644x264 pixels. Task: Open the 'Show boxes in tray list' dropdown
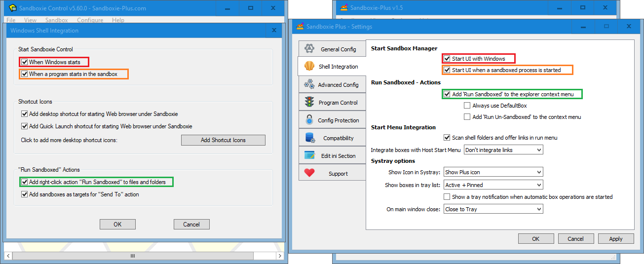coord(493,185)
